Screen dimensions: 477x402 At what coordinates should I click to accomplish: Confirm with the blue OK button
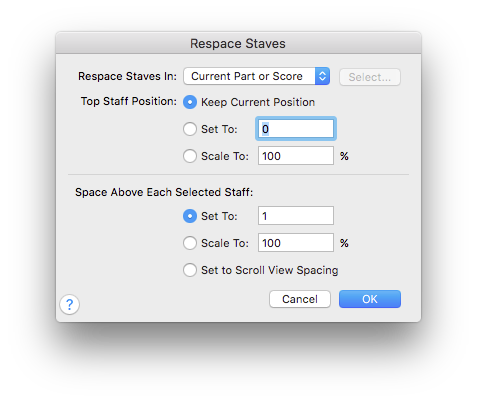coord(370,299)
